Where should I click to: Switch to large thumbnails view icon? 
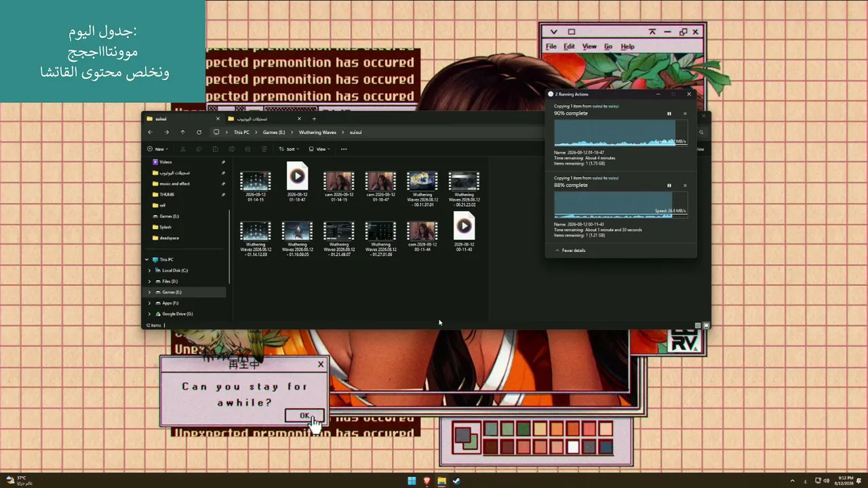706,325
